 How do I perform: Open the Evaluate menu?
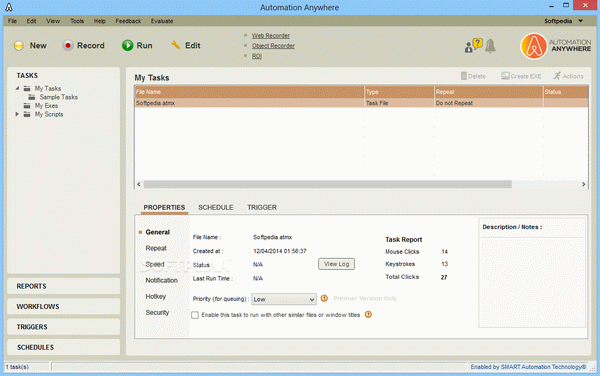point(162,21)
